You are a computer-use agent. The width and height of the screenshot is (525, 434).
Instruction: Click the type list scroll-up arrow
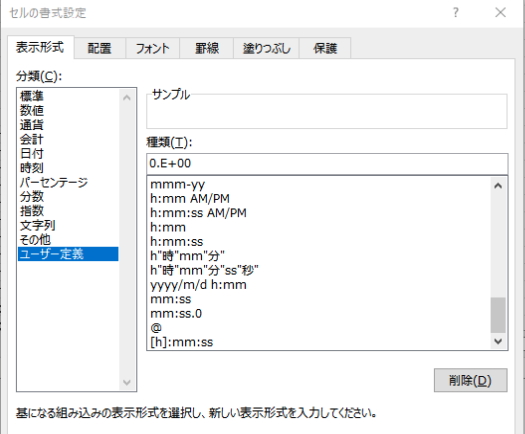(x=498, y=186)
